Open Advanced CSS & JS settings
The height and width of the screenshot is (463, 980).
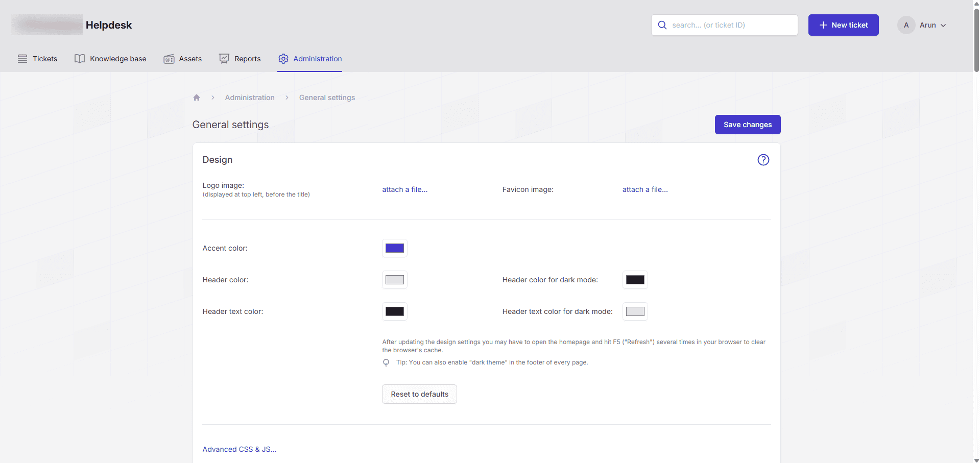pos(239,449)
